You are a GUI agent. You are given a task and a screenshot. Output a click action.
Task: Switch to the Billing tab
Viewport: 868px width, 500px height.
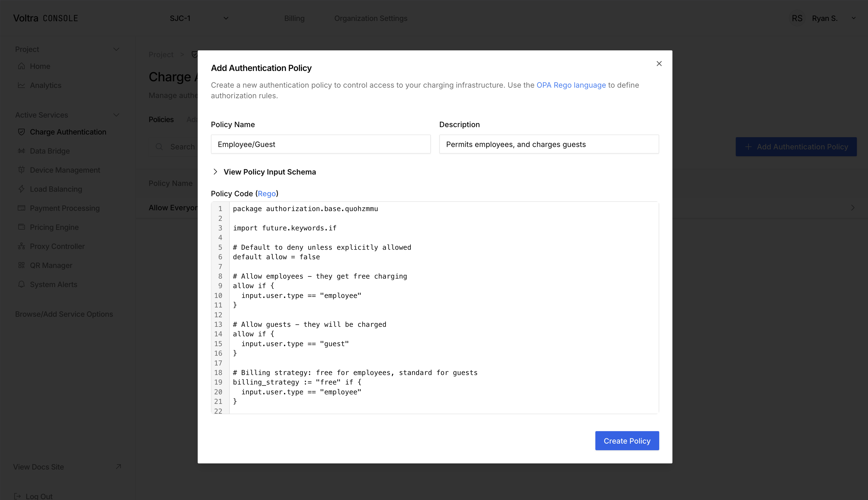pyautogui.click(x=294, y=18)
